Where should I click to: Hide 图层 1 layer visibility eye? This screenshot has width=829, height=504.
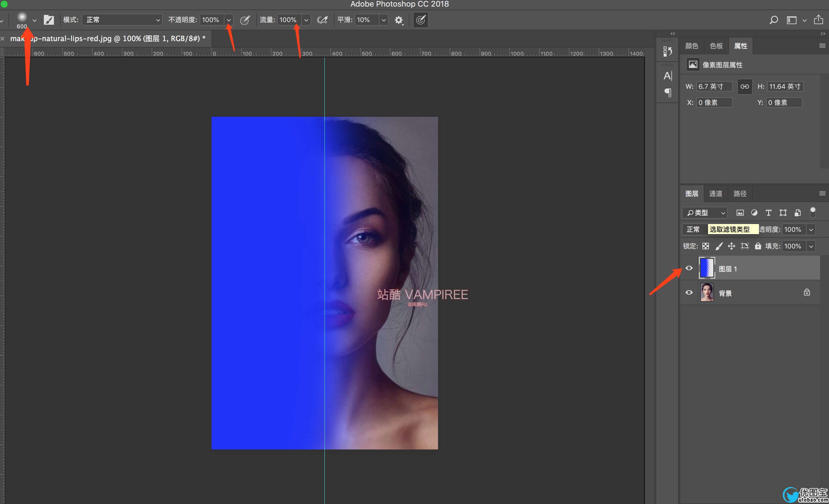[689, 268]
